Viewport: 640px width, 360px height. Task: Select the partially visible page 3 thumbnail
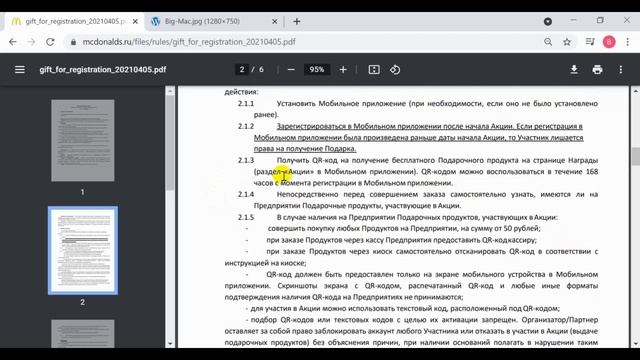click(x=83, y=333)
